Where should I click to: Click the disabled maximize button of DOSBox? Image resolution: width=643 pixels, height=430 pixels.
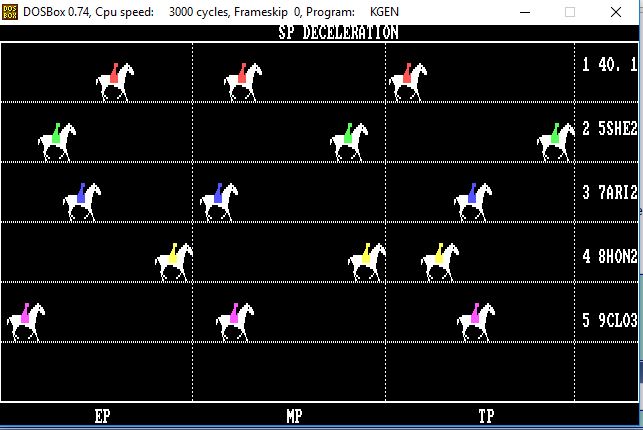[x=570, y=12]
